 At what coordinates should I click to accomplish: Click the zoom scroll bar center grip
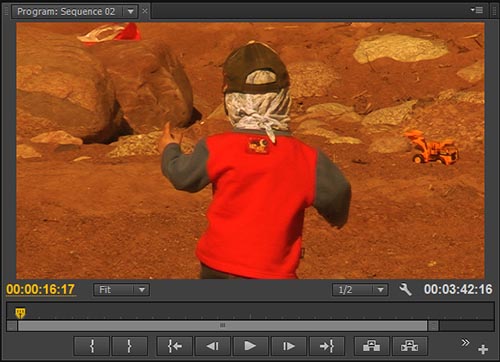click(x=223, y=325)
